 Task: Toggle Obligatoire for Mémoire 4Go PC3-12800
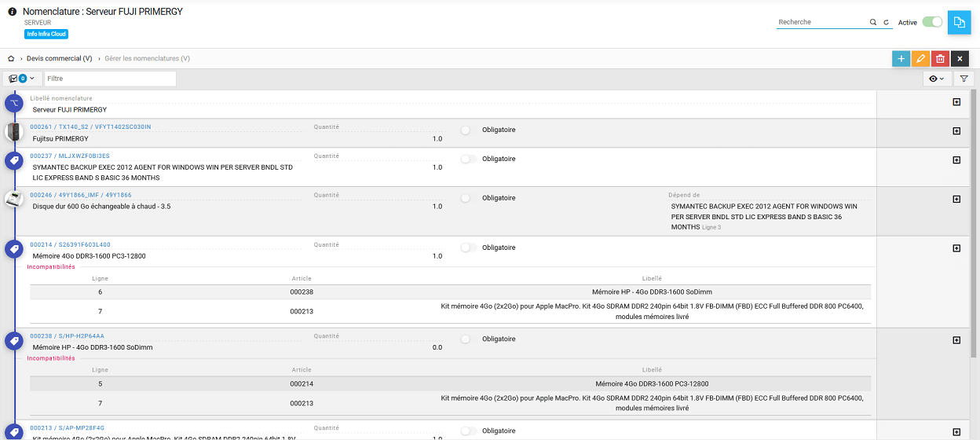tap(469, 247)
